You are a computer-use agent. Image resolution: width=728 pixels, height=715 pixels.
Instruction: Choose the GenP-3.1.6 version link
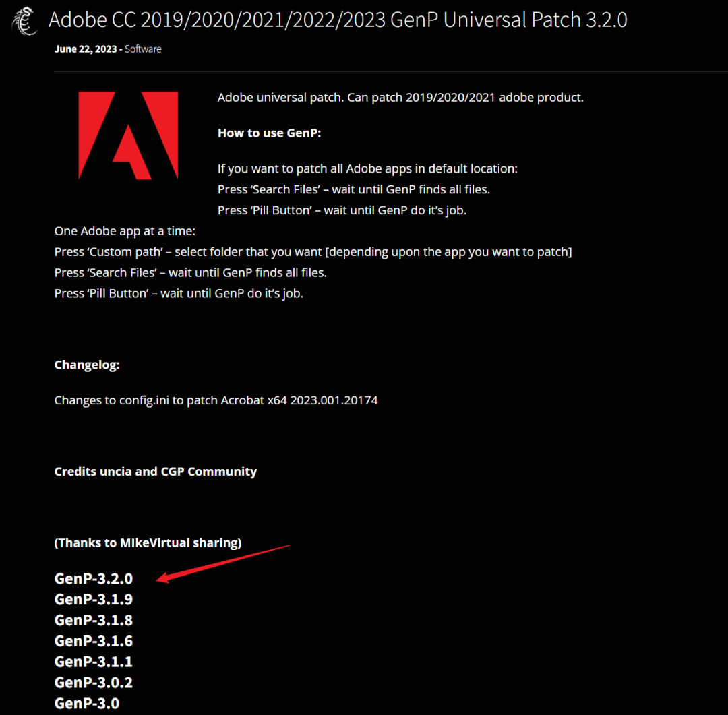[94, 641]
